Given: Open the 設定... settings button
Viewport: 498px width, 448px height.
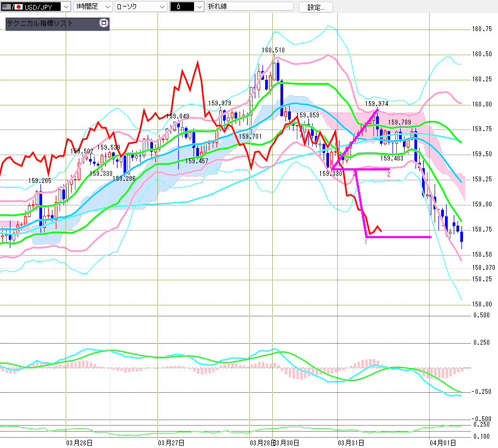Looking at the screenshot, I should click(315, 7).
